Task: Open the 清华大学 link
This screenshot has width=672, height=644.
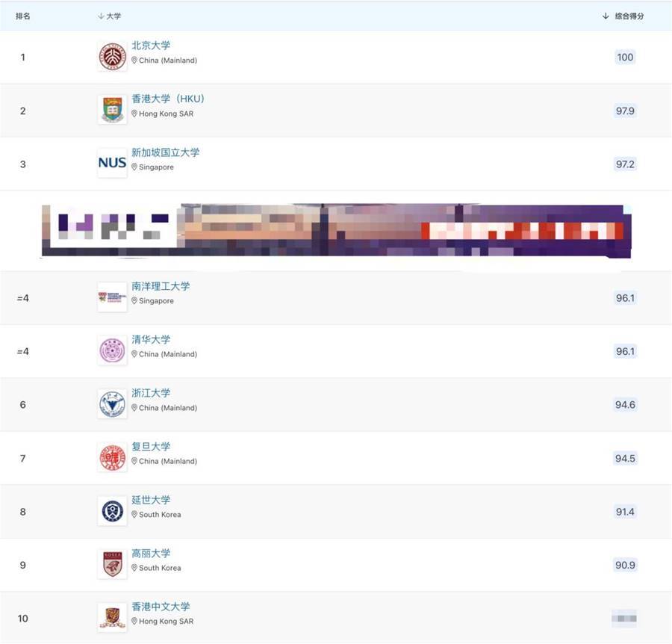Action: pyautogui.click(x=151, y=340)
